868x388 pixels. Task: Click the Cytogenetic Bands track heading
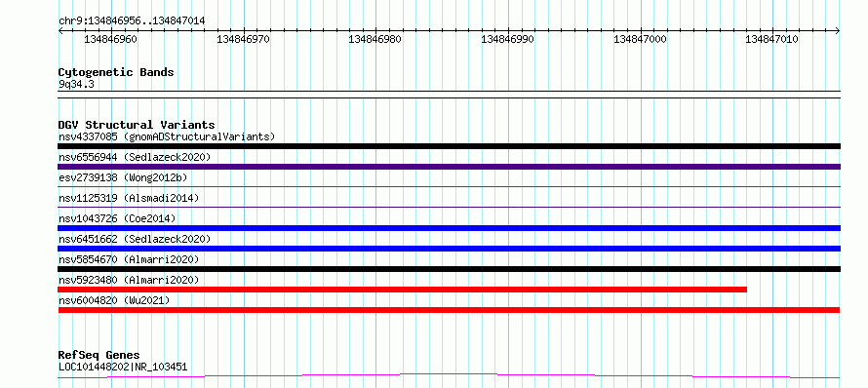116,72
